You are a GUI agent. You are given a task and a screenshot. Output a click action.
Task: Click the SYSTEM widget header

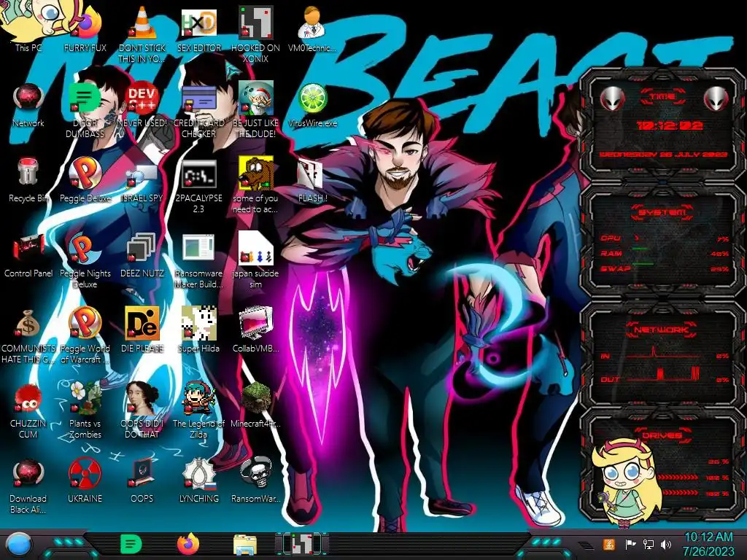tap(662, 212)
